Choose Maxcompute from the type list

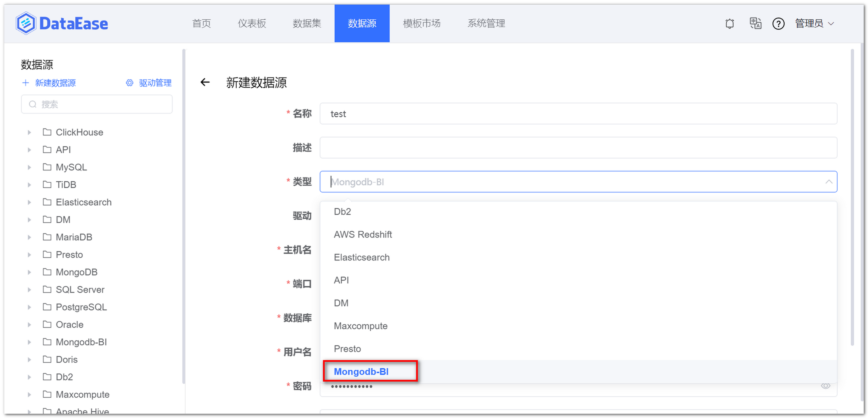(x=578, y=326)
